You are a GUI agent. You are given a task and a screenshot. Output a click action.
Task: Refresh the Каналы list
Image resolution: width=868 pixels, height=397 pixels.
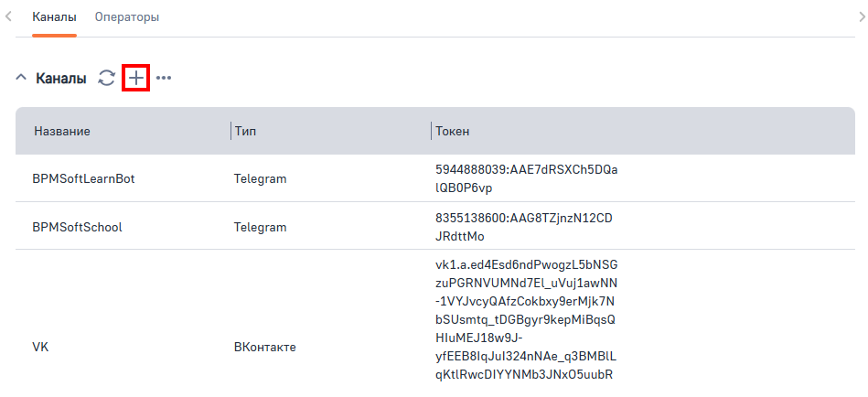coord(107,79)
